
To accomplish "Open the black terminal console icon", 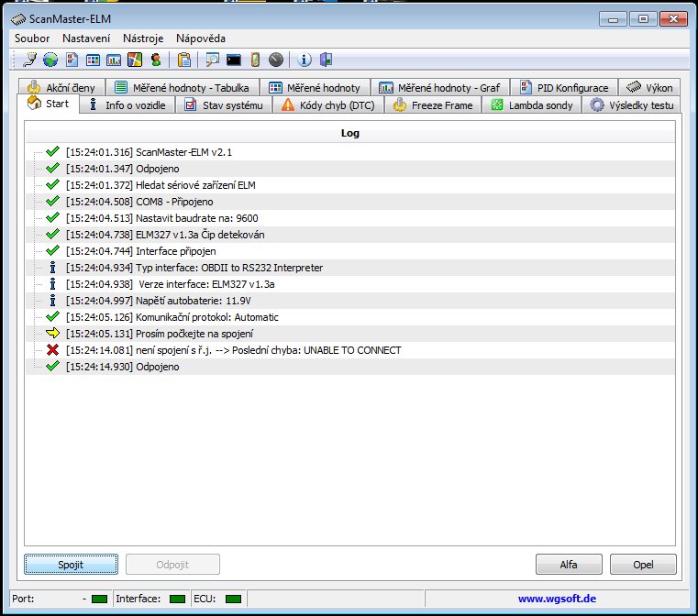I will [x=234, y=60].
